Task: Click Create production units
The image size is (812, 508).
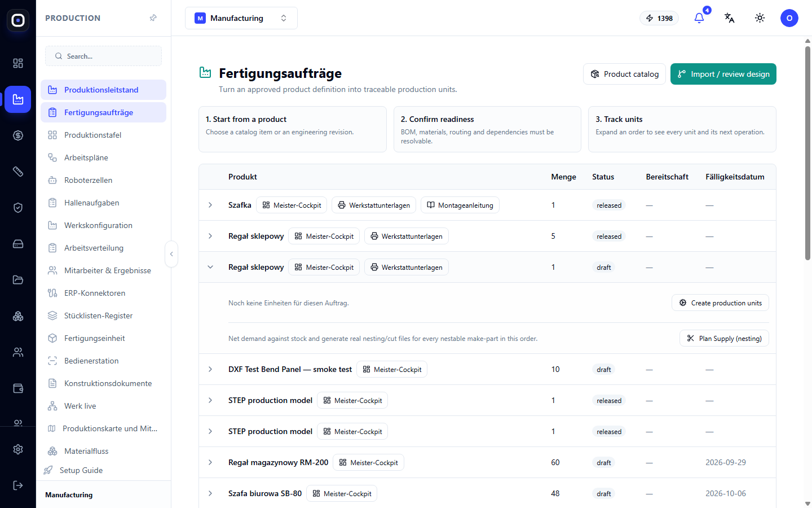Action: [x=720, y=303]
